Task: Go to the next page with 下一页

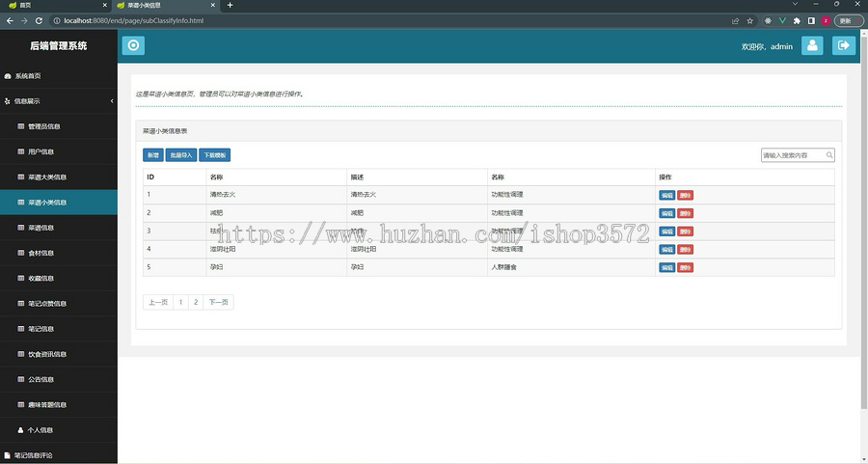Action: pyautogui.click(x=218, y=302)
